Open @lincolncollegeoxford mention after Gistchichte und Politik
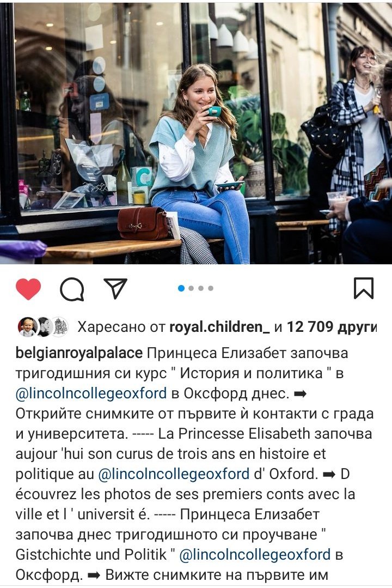 click(x=255, y=555)
